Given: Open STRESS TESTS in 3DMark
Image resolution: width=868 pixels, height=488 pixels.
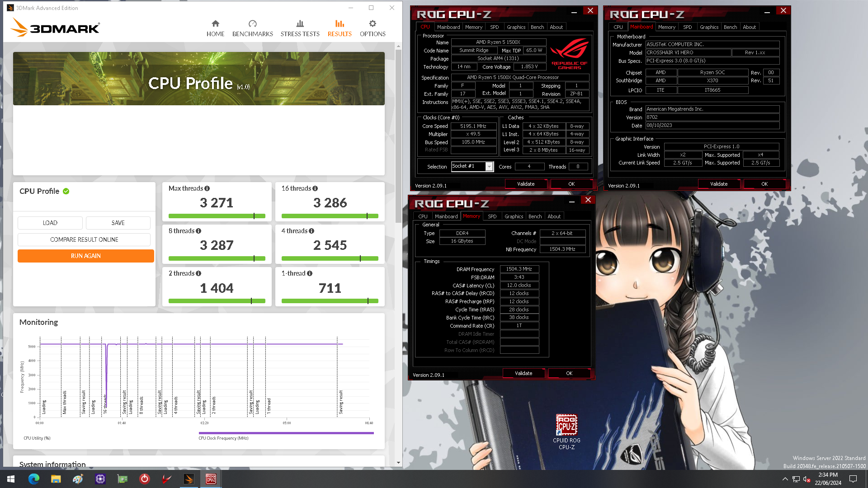Looking at the screenshot, I should (300, 28).
